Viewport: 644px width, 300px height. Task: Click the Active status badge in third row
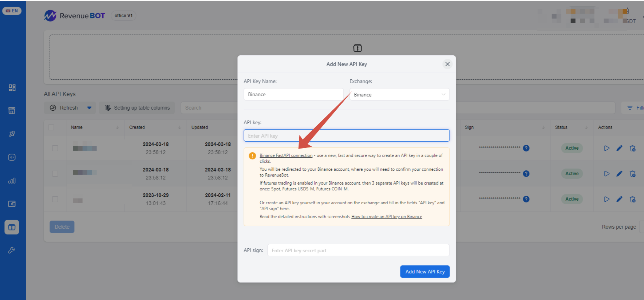[x=572, y=199]
